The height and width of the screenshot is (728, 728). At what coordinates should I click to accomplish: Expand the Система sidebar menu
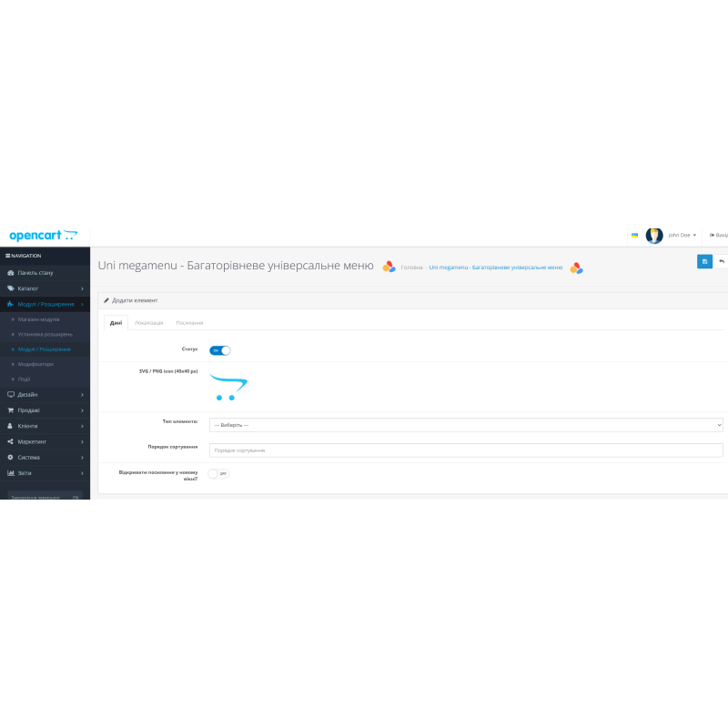(45, 457)
